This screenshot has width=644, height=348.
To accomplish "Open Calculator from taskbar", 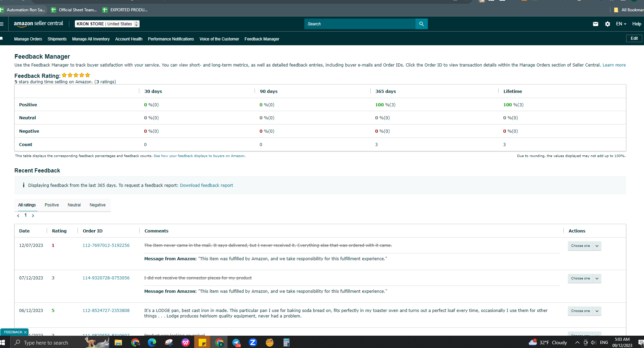I will click(286, 343).
